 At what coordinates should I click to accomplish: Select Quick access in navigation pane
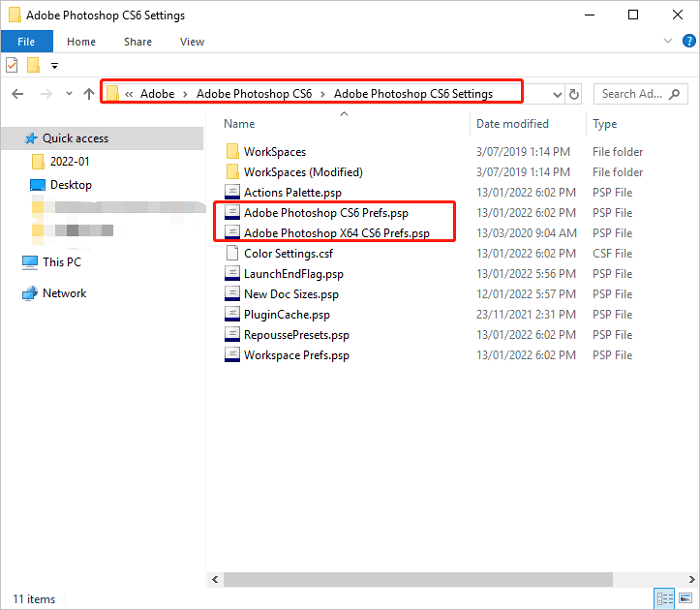click(x=75, y=138)
